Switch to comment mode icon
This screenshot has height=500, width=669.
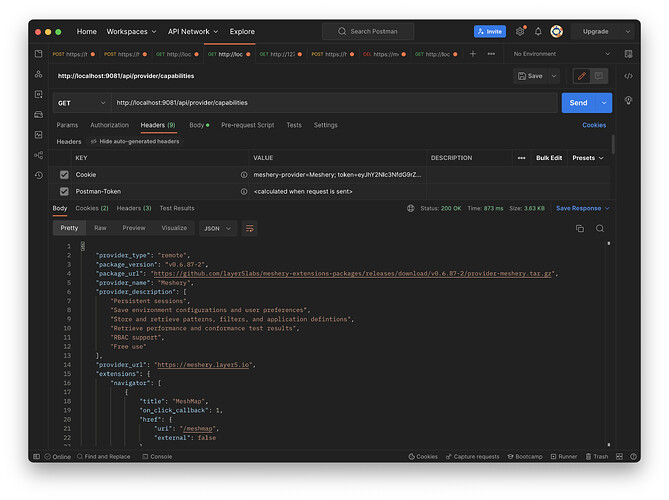[599, 76]
